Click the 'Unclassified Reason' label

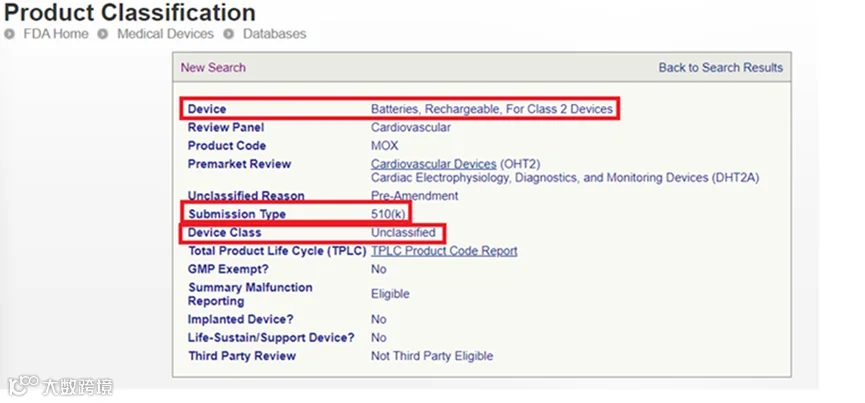coord(246,196)
